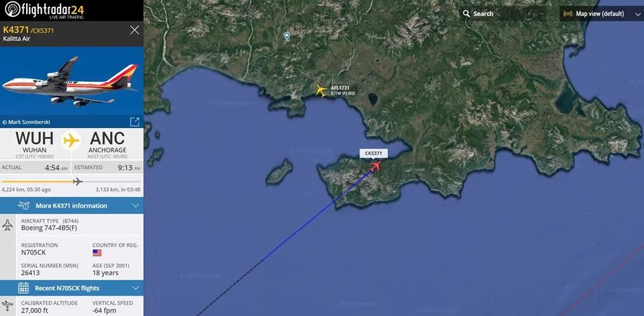Open aircraft photo in external link icon
Image resolution: width=644 pixels, height=316 pixels.
click(x=135, y=121)
